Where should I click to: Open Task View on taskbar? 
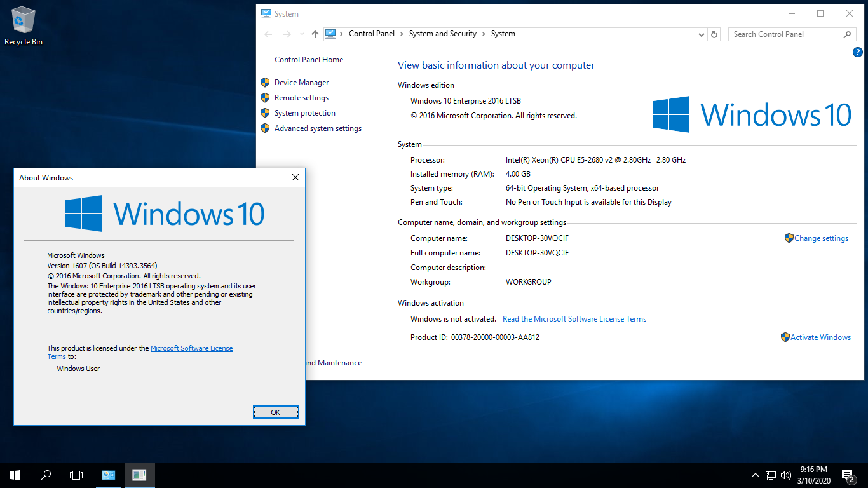[x=76, y=475]
